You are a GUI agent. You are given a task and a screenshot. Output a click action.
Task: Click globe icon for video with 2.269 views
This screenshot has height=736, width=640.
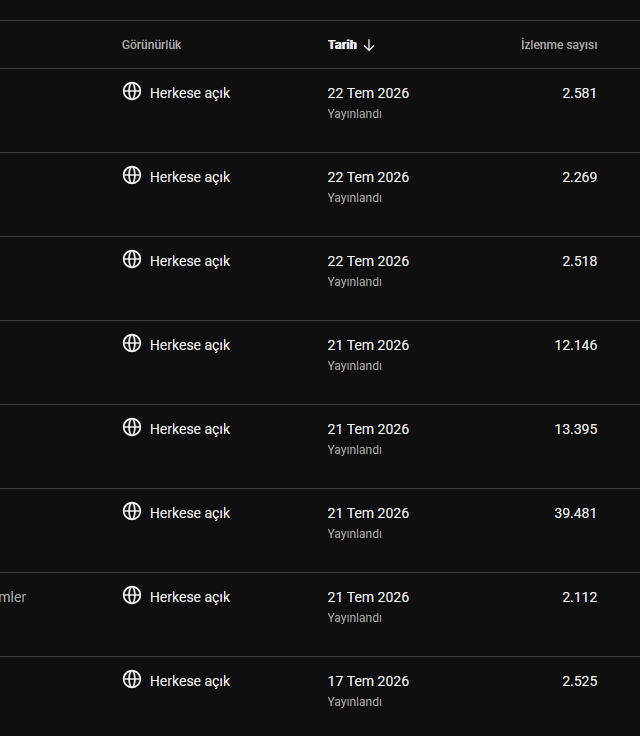pos(131,176)
